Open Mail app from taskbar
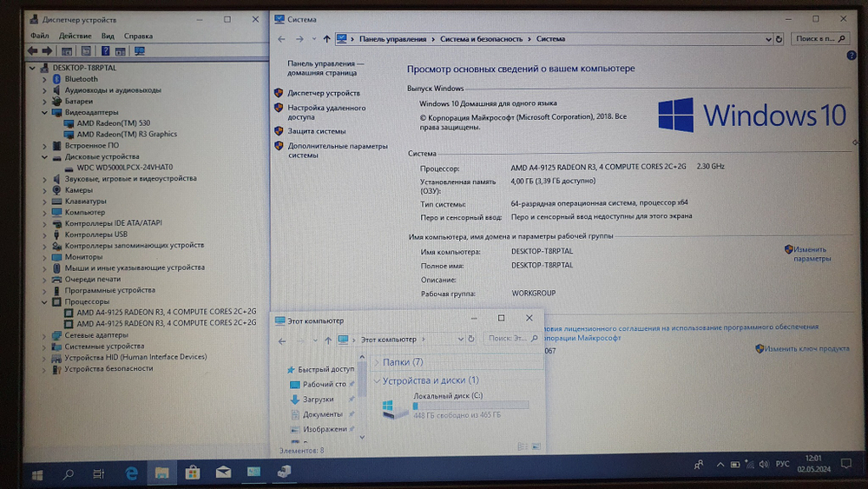This screenshot has width=868, height=489. point(224,472)
